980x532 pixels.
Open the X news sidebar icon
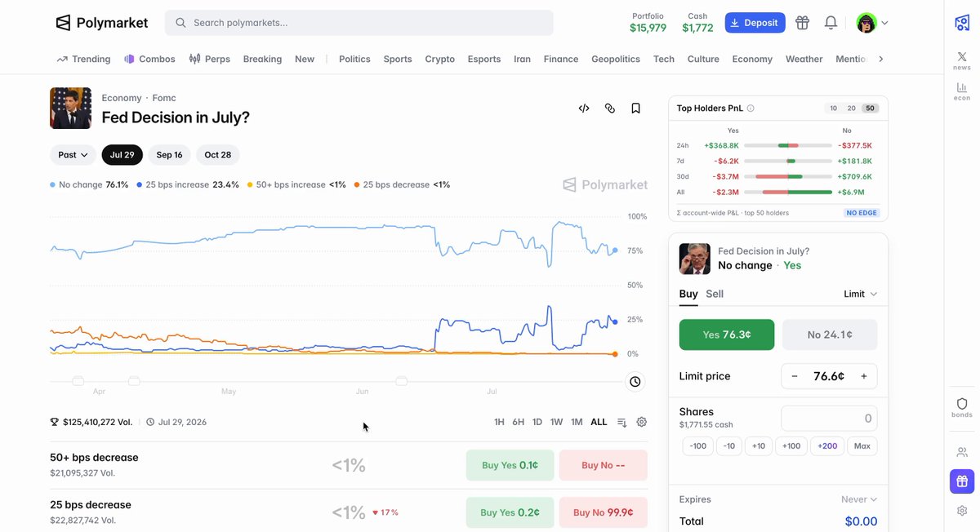(962, 60)
